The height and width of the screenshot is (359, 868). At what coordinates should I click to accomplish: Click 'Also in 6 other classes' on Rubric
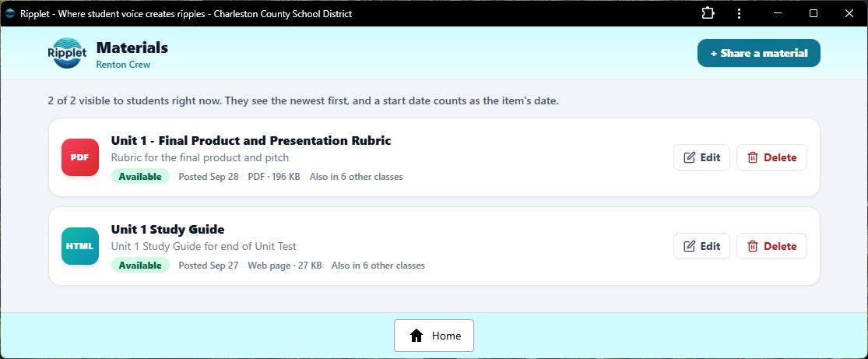[356, 177]
